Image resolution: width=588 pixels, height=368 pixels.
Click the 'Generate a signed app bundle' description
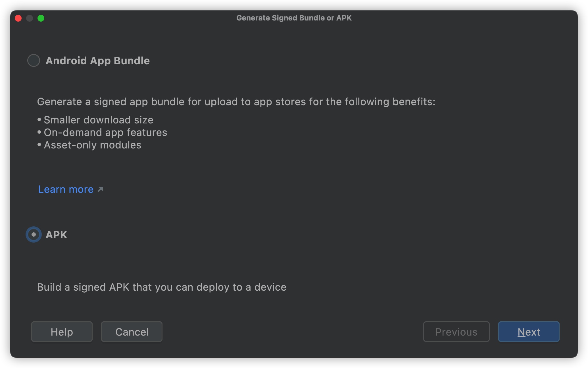(236, 102)
